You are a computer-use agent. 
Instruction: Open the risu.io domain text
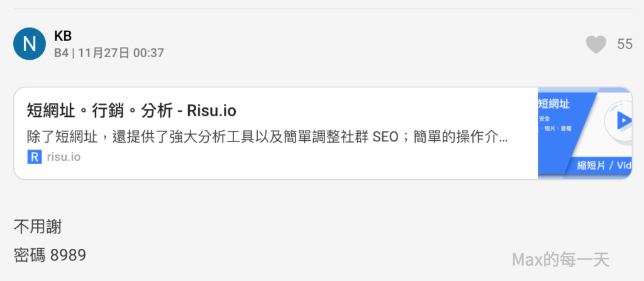coord(63,157)
